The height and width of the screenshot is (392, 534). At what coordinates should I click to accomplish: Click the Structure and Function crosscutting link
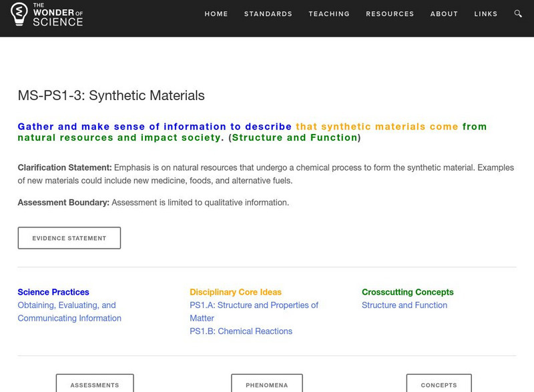[405, 305]
